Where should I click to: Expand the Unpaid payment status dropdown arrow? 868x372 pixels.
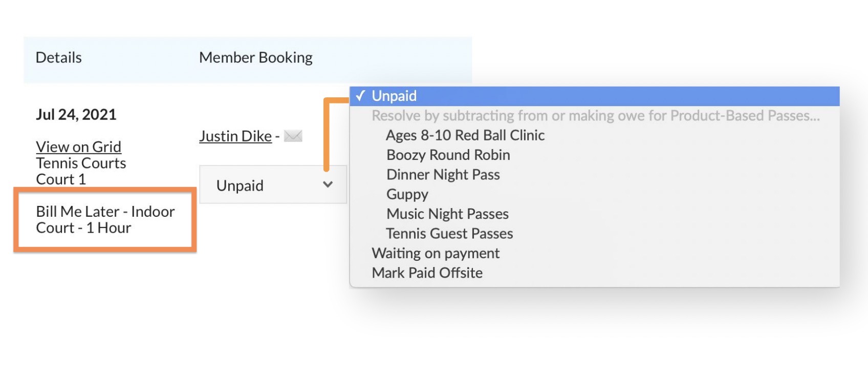pyautogui.click(x=328, y=184)
